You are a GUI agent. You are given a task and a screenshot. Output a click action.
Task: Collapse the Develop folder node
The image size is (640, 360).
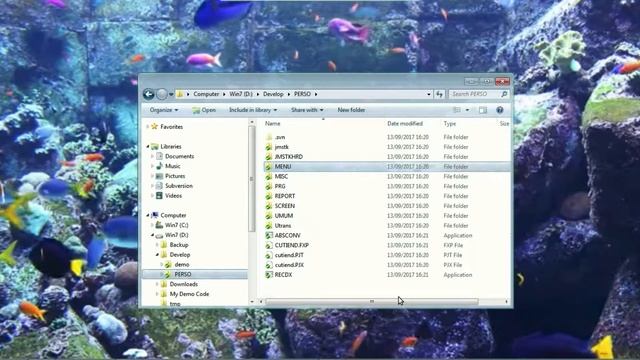(158, 254)
